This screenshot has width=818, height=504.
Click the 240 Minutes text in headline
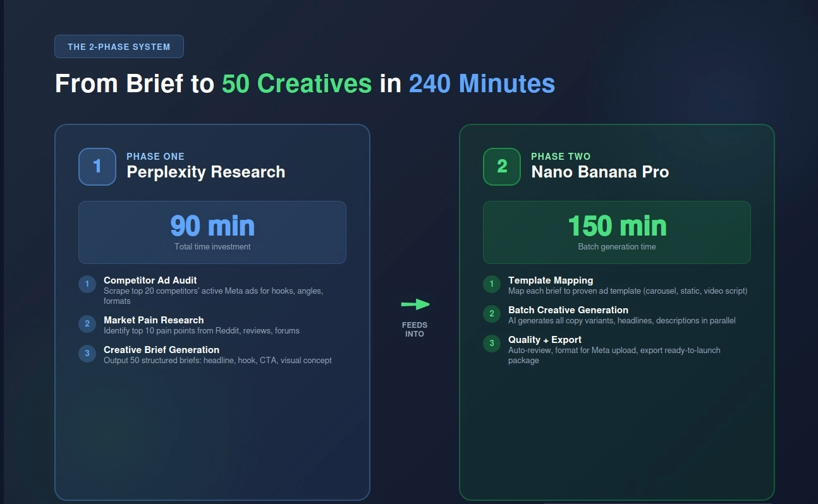pyautogui.click(x=482, y=84)
